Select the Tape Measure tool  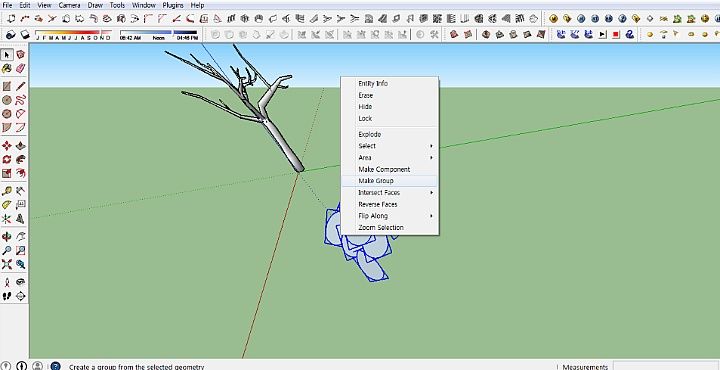coord(7,191)
